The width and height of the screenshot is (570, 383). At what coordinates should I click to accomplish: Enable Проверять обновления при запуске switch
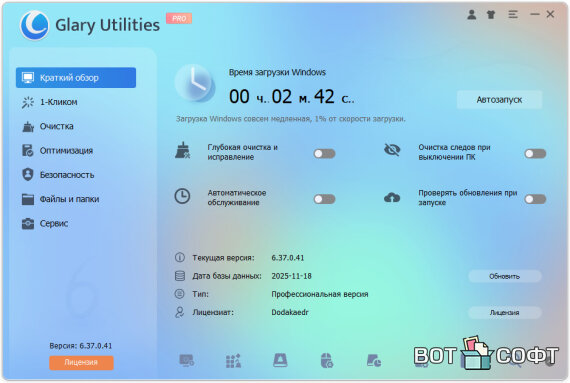pyautogui.click(x=535, y=199)
